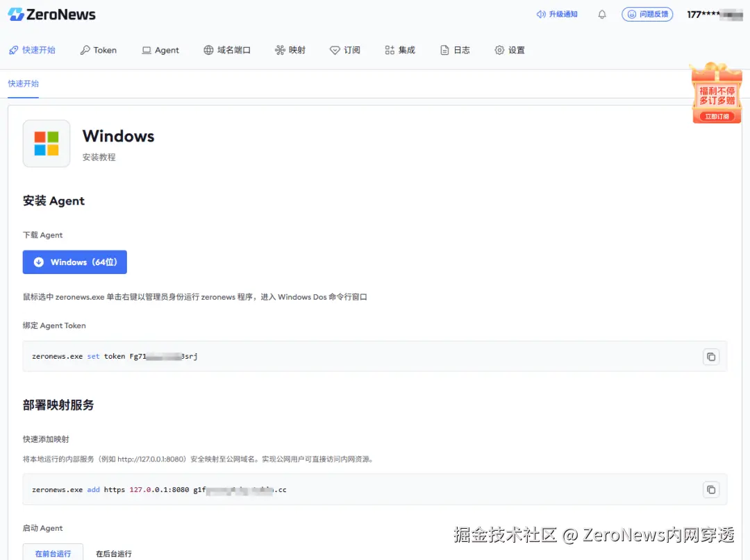
Task: Open the account 177**** user menu
Action: click(x=715, y=15)
